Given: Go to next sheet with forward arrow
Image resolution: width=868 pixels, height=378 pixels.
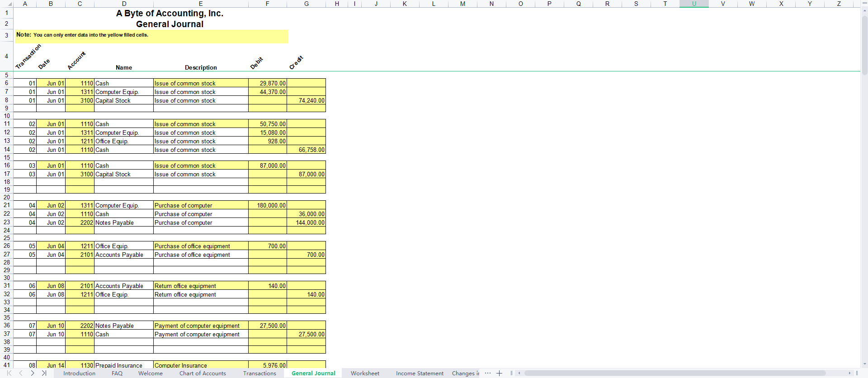Looking at the screenshot, I should 32,373.
